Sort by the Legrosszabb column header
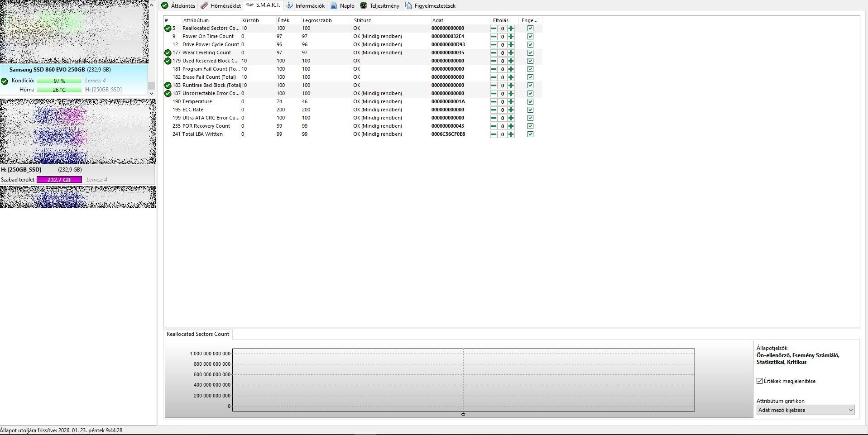 (326, 20)
